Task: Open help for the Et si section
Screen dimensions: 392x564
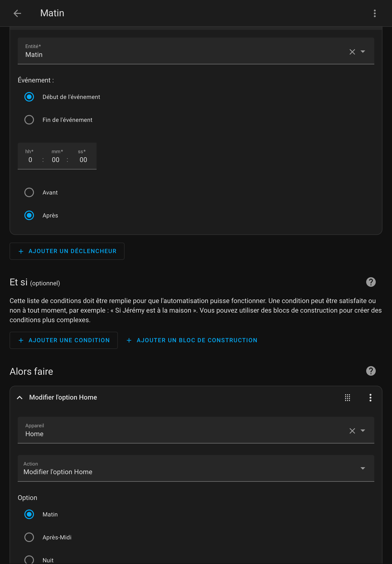Action: pos(371,282)
